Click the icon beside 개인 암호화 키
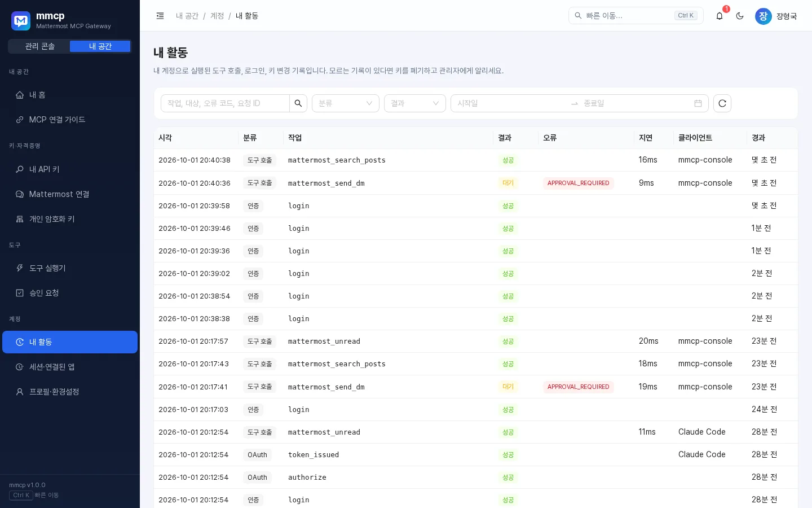 tap(20, 219)
